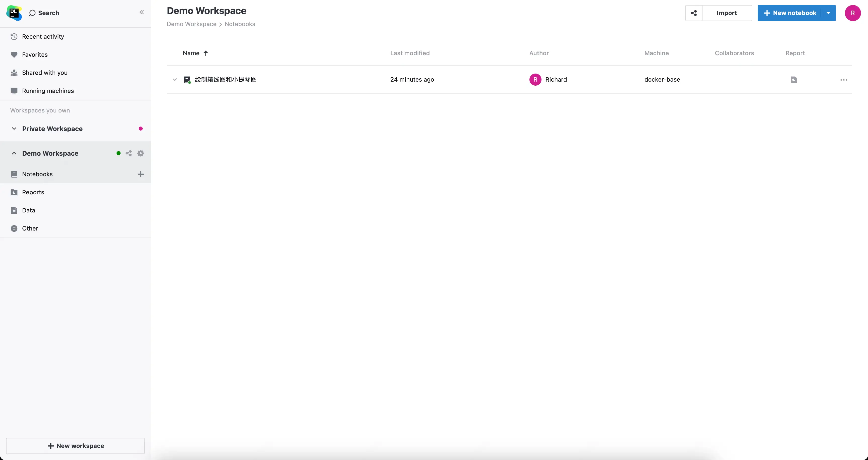The width and height of the screenshot is (868, 460).
Task: Click the Datalore logo icon
Action: click(14, 13)
